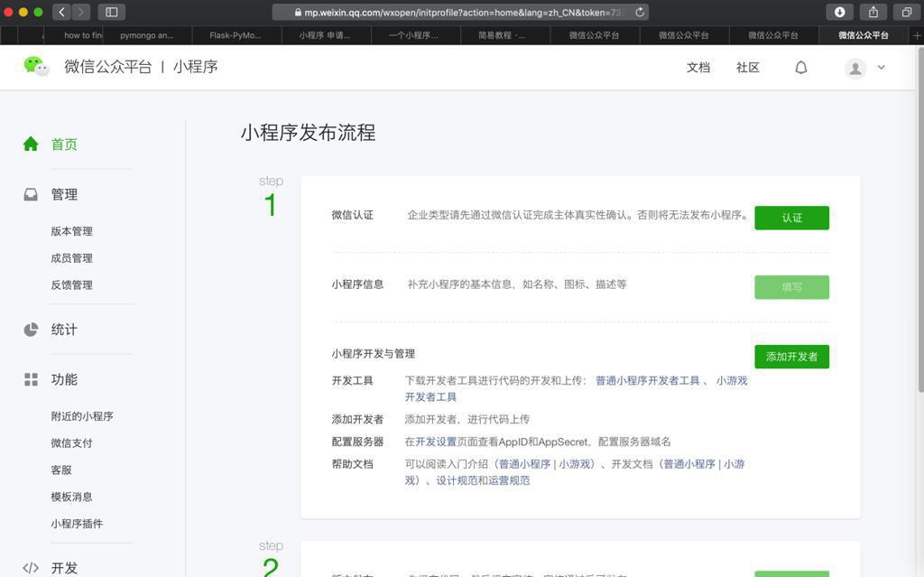Open 模板消息 in sidebar
This screenshot has height=577, width=924.
pos(71,496)
